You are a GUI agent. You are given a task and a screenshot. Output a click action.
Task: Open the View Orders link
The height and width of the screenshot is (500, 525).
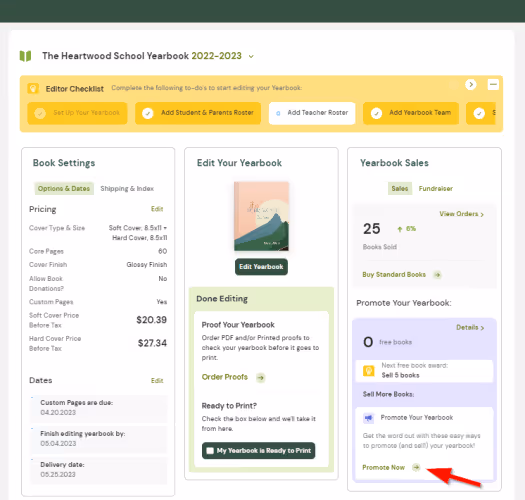(461, 214)
